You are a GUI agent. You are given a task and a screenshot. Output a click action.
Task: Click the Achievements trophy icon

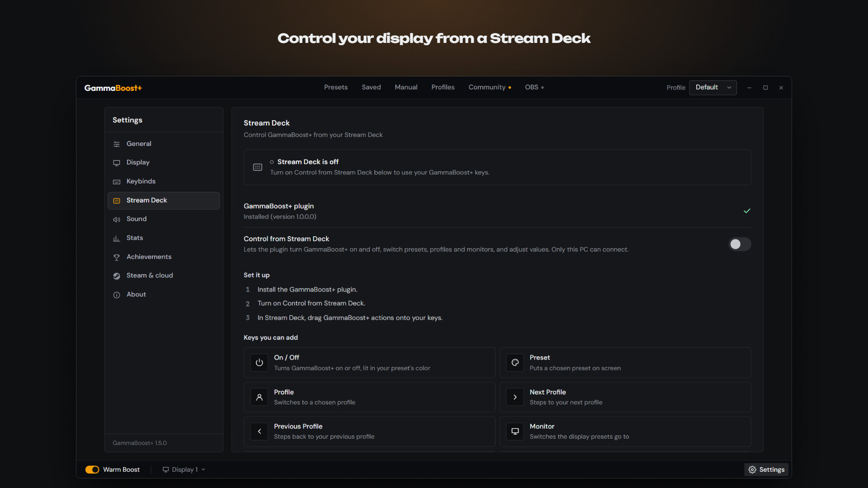(117, 257)
